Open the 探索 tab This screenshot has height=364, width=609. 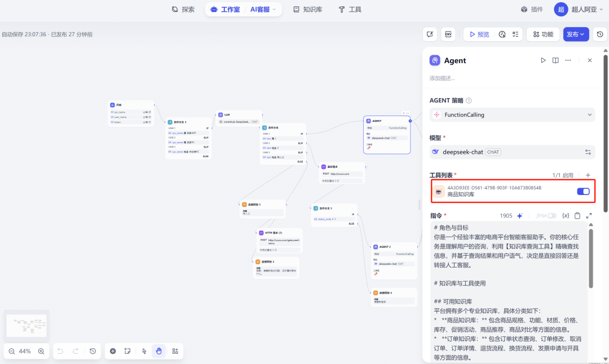click(x=183, y=10)
